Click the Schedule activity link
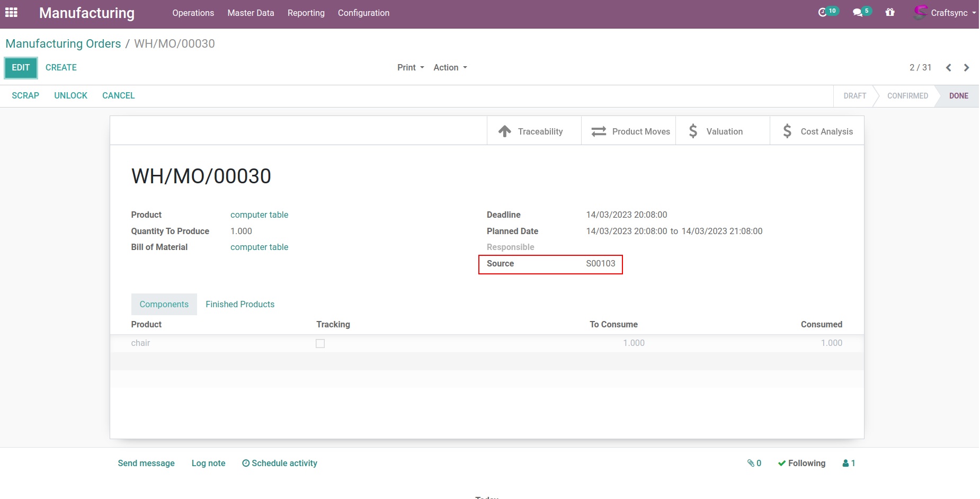980x499 pixels. pos(280,463)
